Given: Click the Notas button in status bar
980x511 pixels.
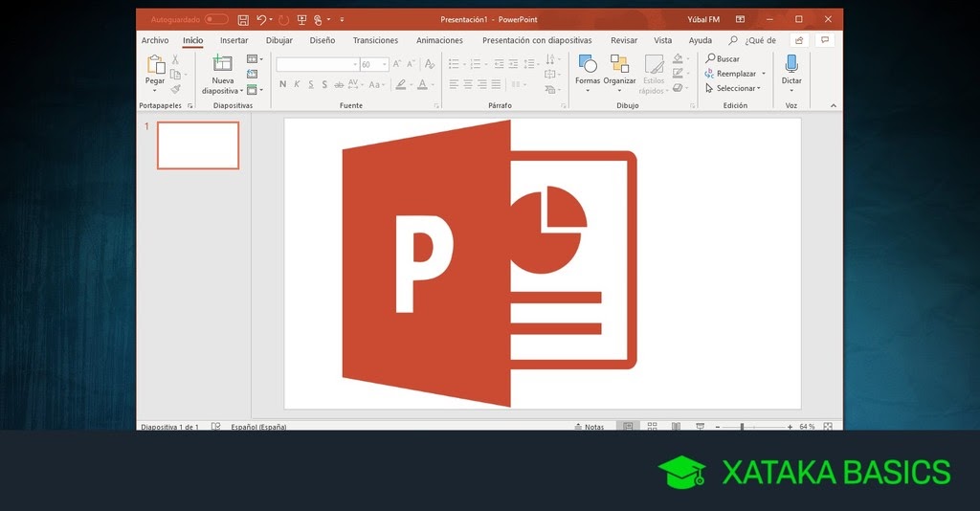Looking at the screenshot, I should click(x=590, y=427).
